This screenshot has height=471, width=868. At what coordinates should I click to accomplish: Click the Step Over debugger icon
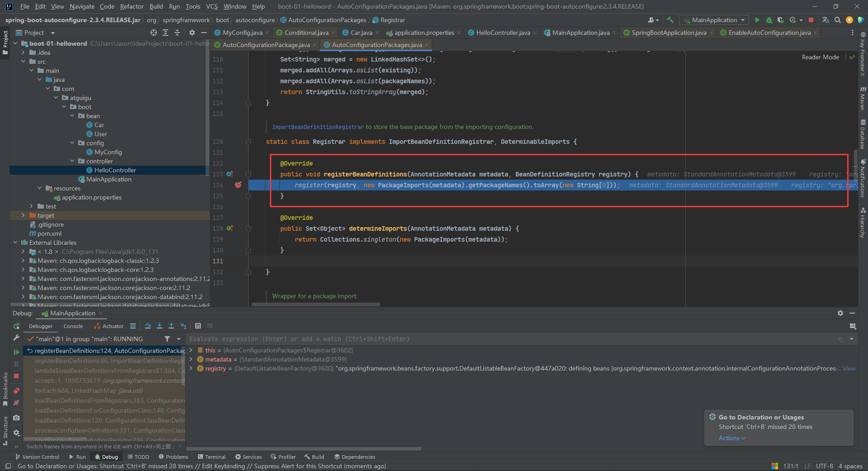click(148, 326)
